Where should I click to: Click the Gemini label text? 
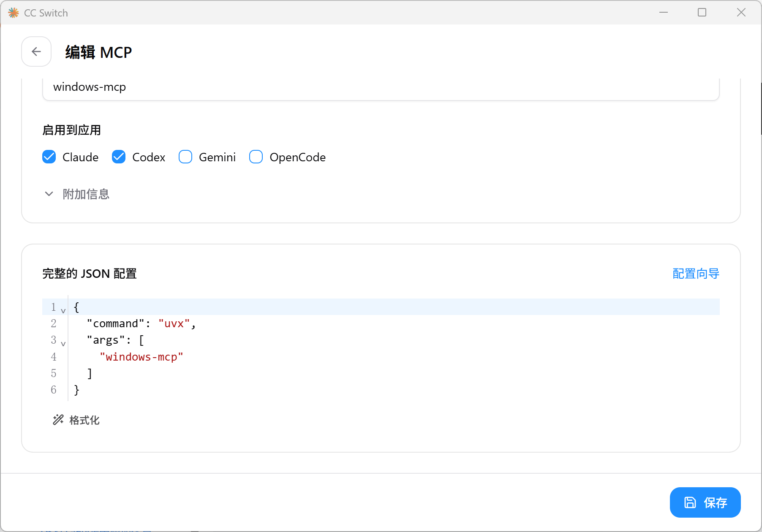click(217, 157)
